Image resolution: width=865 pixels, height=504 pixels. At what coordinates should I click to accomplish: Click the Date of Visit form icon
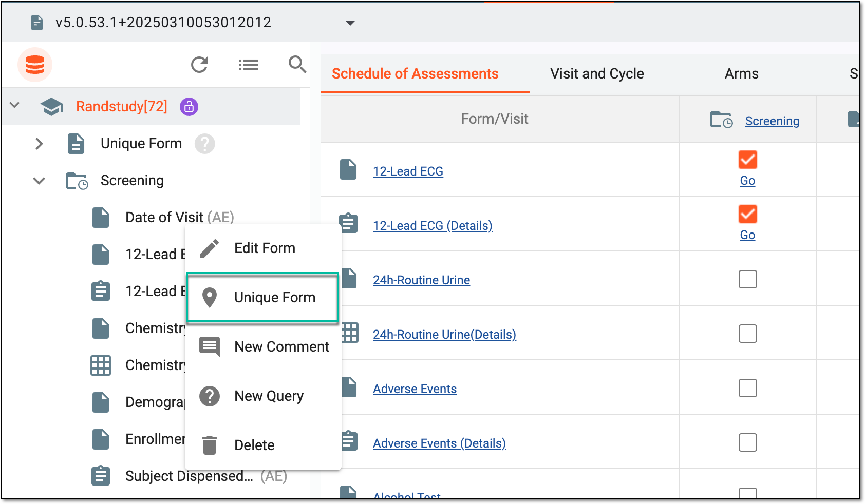(101, 218)
